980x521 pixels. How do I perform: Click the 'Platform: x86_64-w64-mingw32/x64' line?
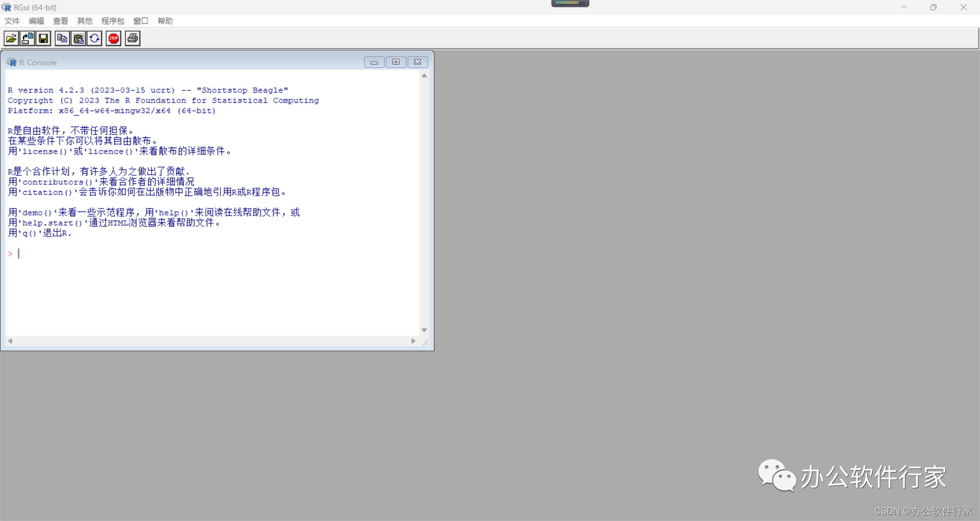point(112,111)
